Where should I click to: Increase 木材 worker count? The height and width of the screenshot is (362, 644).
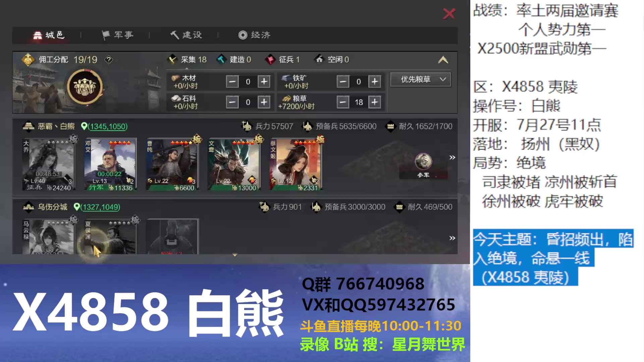point(264,81)
